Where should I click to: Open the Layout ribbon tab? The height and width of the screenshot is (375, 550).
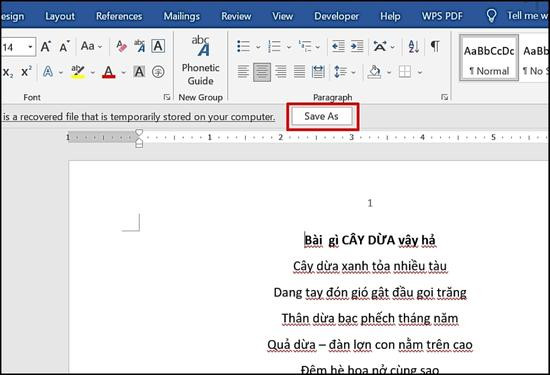60,16
